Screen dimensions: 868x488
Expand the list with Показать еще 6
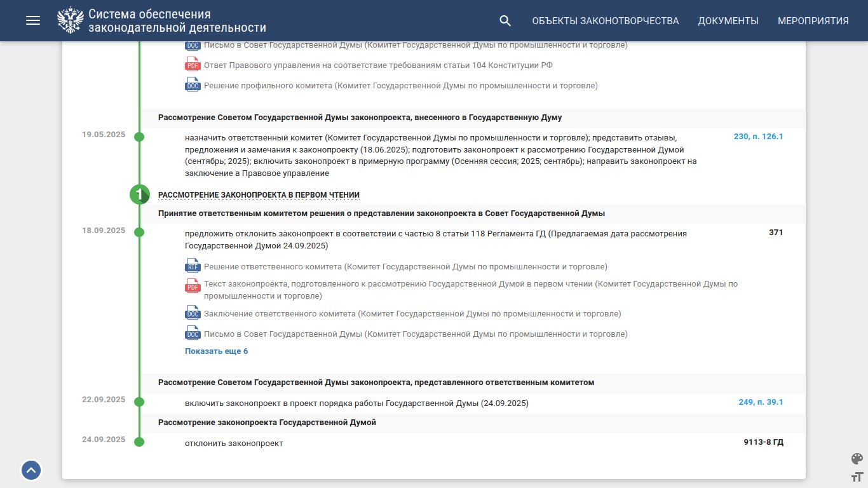coord(216,351)
